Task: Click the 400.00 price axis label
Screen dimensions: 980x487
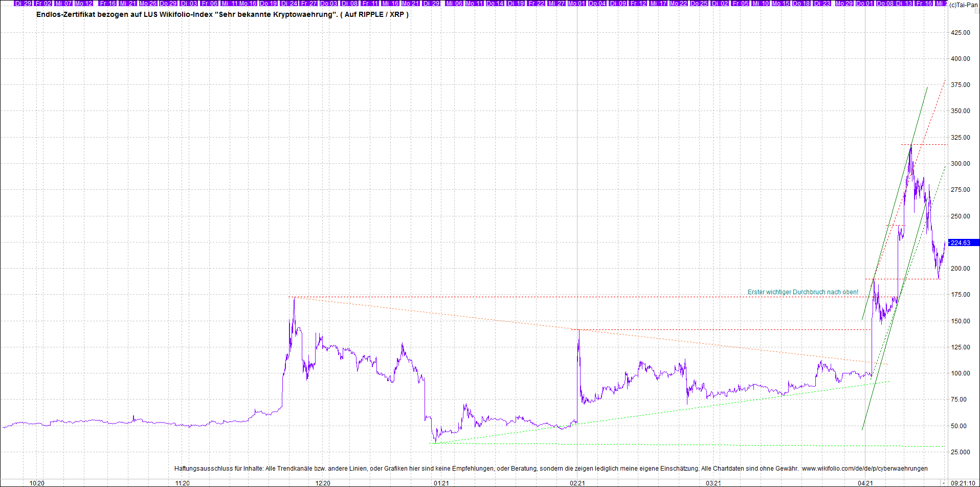Action: tap(960, 58)
